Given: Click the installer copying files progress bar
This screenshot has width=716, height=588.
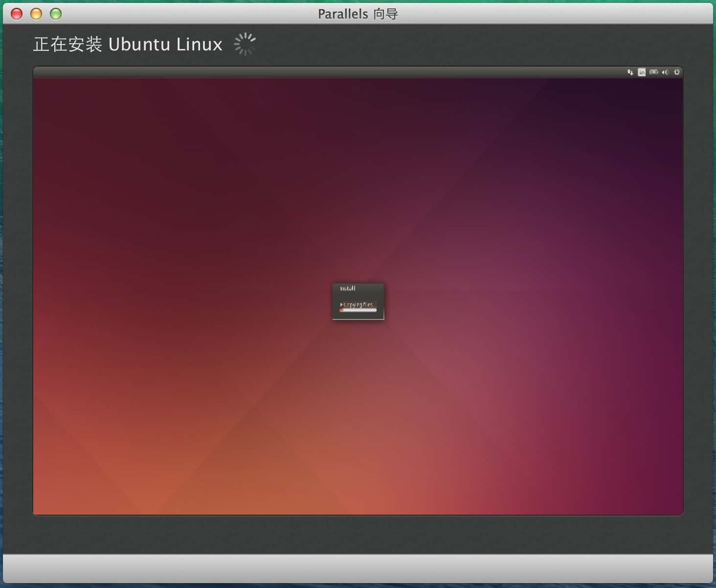Looking at the screenshot, I should tap(358, 310).
